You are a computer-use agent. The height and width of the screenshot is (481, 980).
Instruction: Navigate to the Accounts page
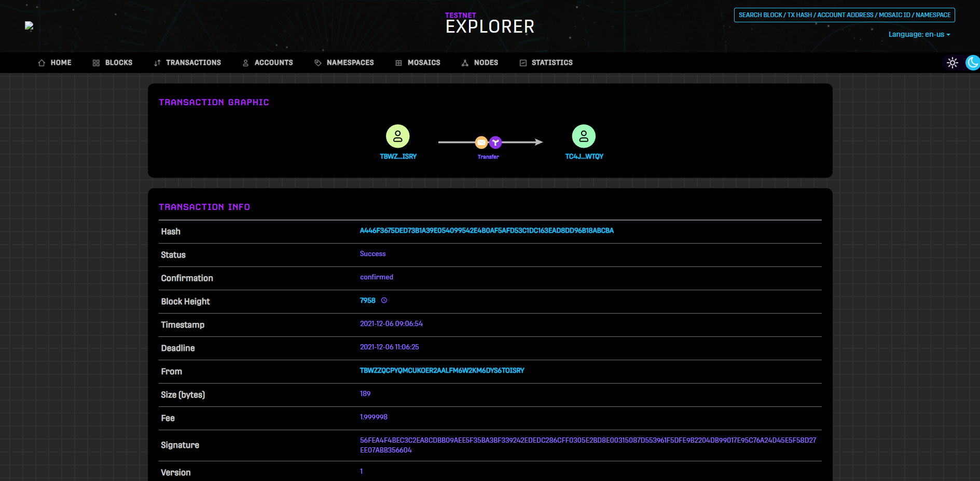[x=268, y=63]
